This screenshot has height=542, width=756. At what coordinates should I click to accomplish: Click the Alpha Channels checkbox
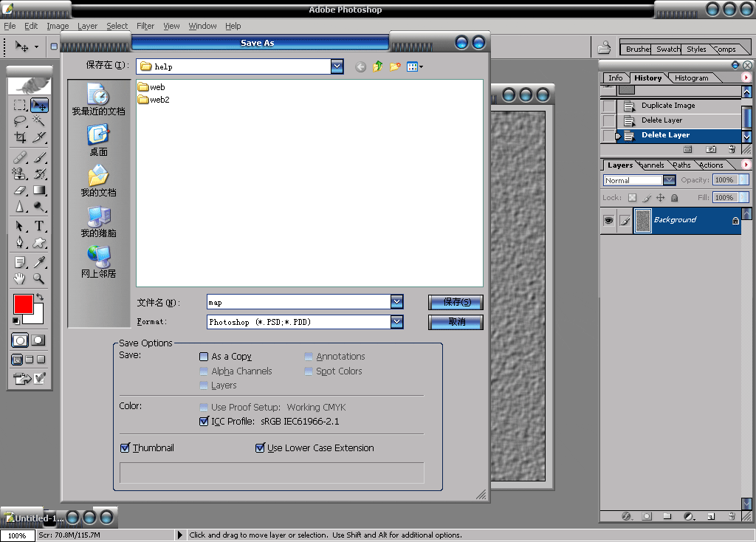tap(204, 371)
